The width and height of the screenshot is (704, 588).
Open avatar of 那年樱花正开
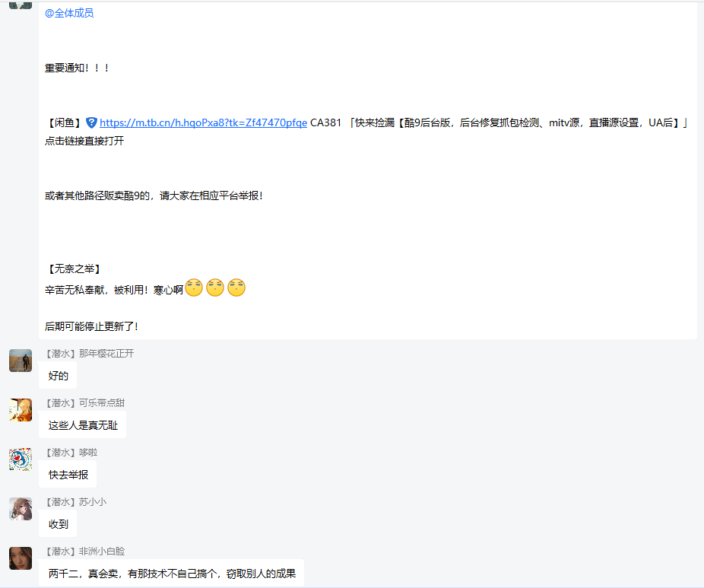[x=21, y=361]
